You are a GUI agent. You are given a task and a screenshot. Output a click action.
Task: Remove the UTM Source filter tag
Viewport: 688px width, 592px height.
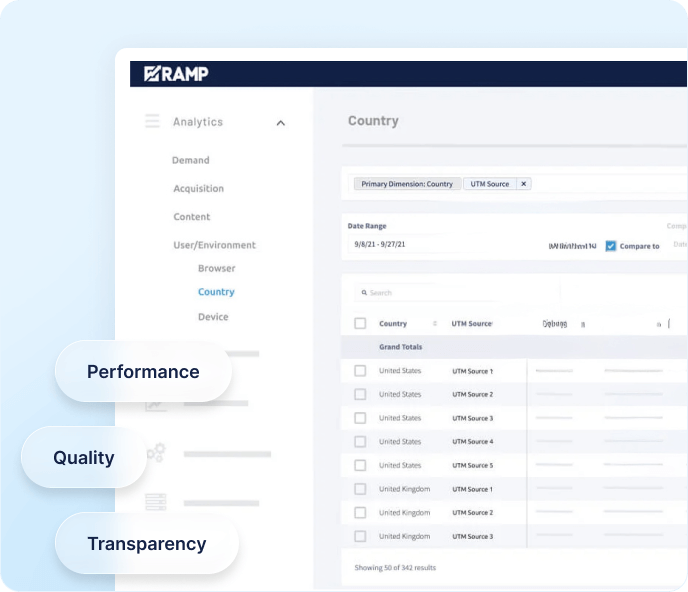[x=524, y=184]
